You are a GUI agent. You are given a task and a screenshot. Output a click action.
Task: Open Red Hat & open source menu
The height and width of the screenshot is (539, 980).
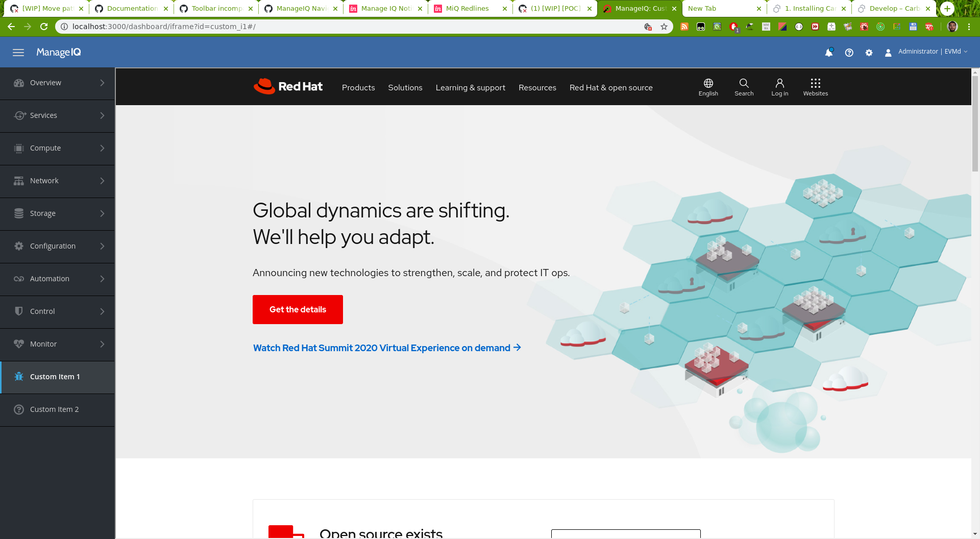tap(611, 88)
